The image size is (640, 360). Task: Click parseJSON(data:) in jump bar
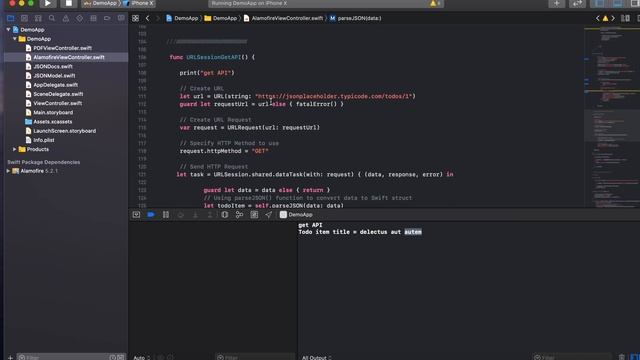click(x=356, y=18)
